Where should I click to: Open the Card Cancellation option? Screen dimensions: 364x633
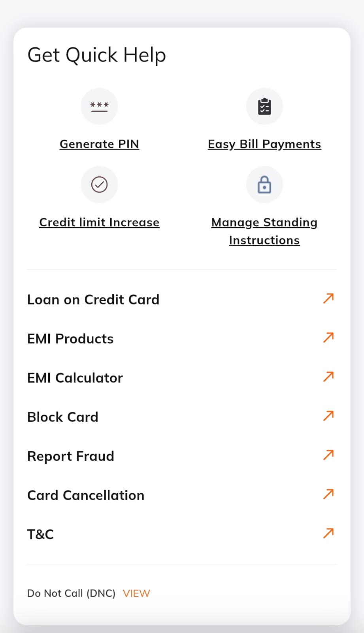(86, 496)
